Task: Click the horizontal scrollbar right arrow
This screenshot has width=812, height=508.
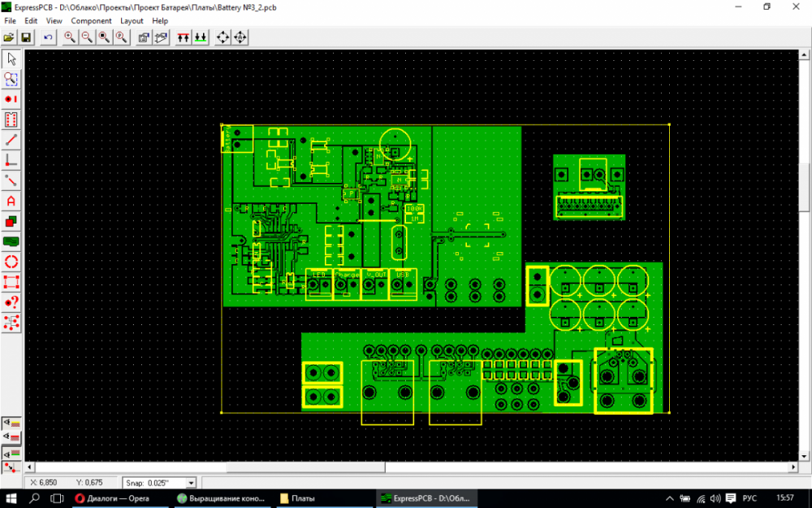Action: point(793,467)
